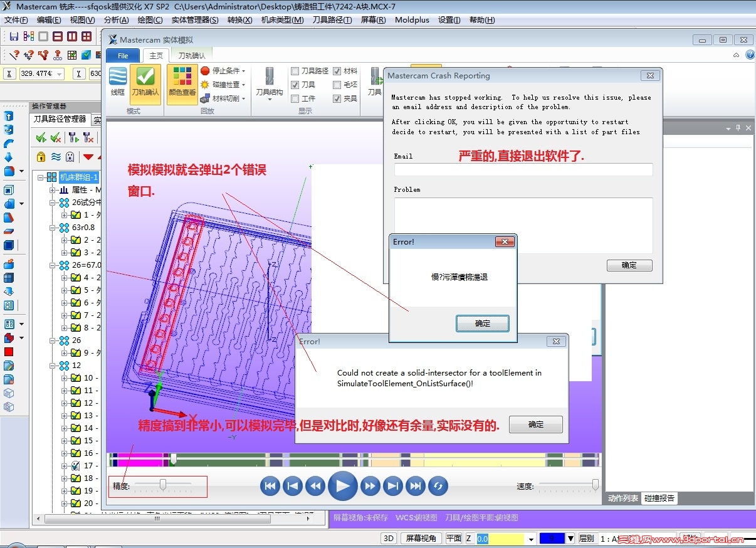Collapse the 12 toolpath group
This screenshot has width=756, height=548.
53,365
